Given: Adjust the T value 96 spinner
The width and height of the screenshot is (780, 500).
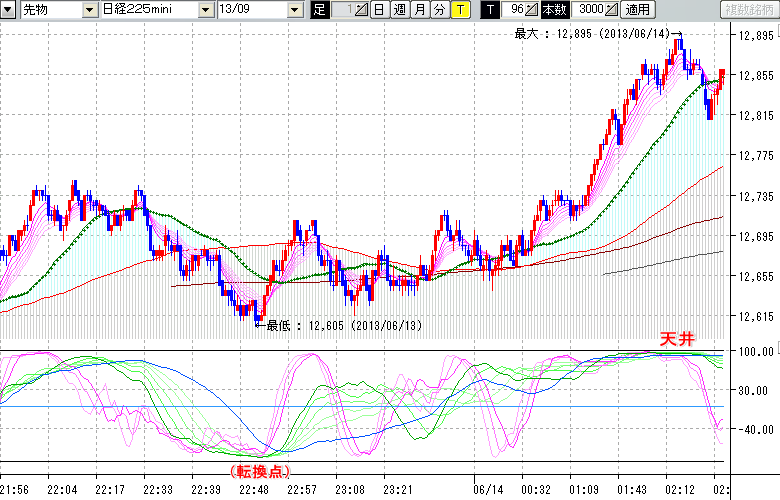Looking at the screenshot, I should pos(531,9).
